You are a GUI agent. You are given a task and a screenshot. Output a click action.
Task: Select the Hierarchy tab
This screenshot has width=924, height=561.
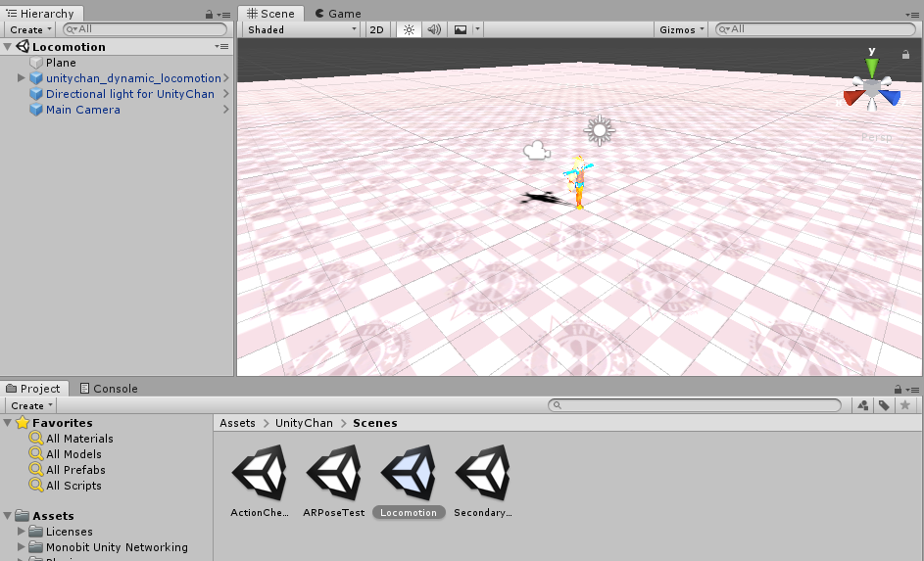pos(41,14)
